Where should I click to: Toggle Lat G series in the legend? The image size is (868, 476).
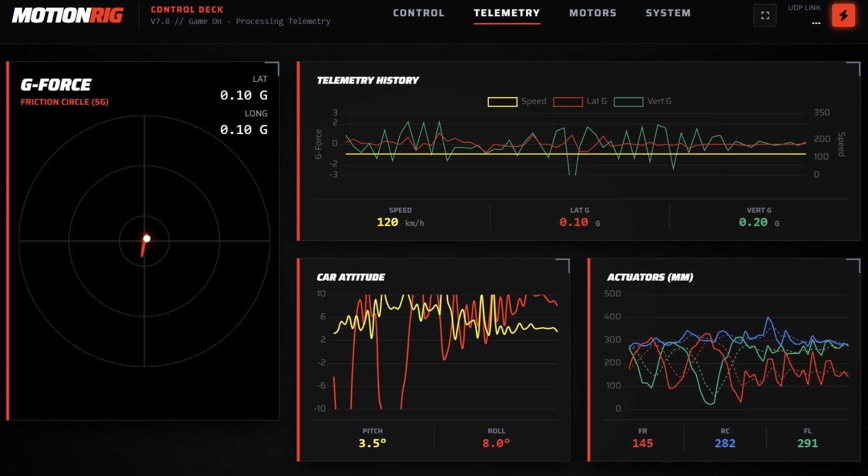[x=580, y=101]
